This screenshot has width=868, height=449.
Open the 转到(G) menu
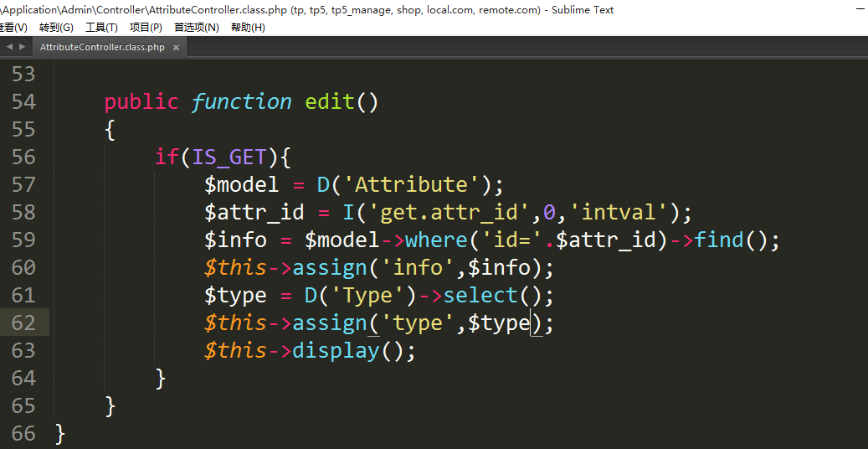(56, 28)
